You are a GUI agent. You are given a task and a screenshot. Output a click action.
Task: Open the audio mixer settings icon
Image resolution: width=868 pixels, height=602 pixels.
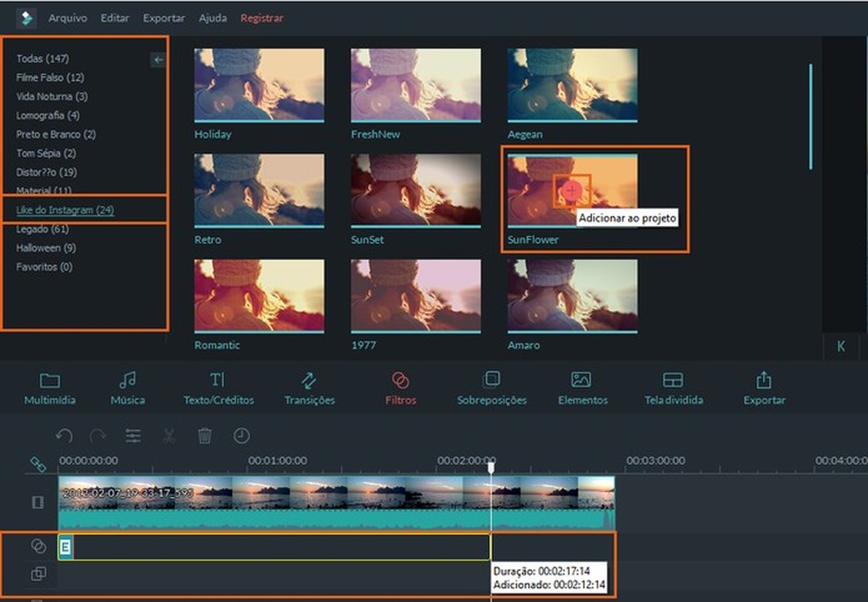132,433
